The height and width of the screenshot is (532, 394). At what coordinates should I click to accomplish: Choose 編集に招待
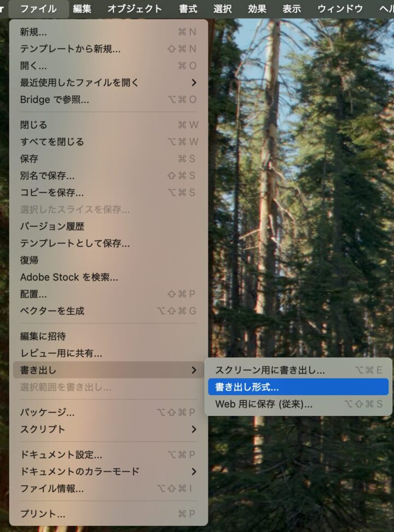pyautogui.click(x=108, y=336)
